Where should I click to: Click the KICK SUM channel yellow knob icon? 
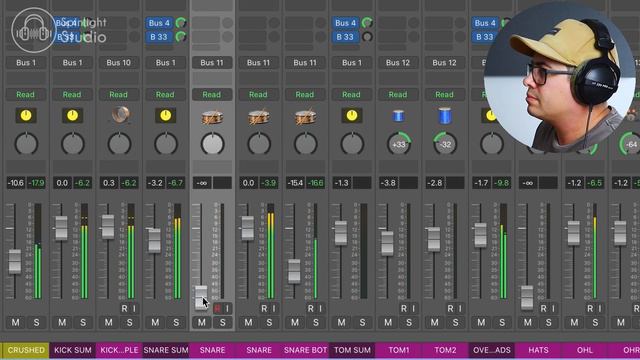pyautogui.click(x=72, y=116)
